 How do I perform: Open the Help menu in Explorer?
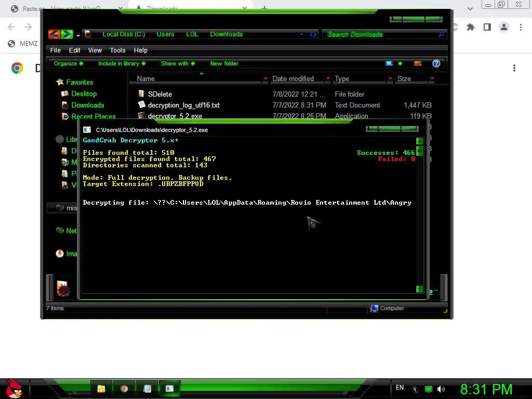point(140,50)
